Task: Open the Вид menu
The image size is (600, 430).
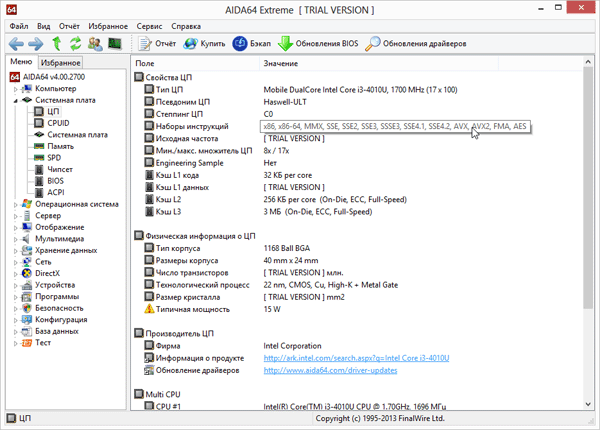Action: [x=44, y=26]
